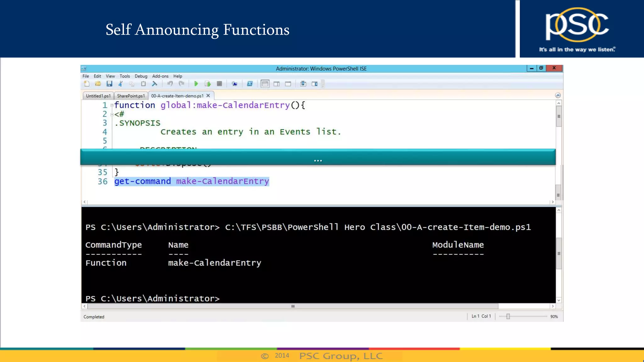
Task: Click the Paste clipboard icon
Action: (143, 84)
